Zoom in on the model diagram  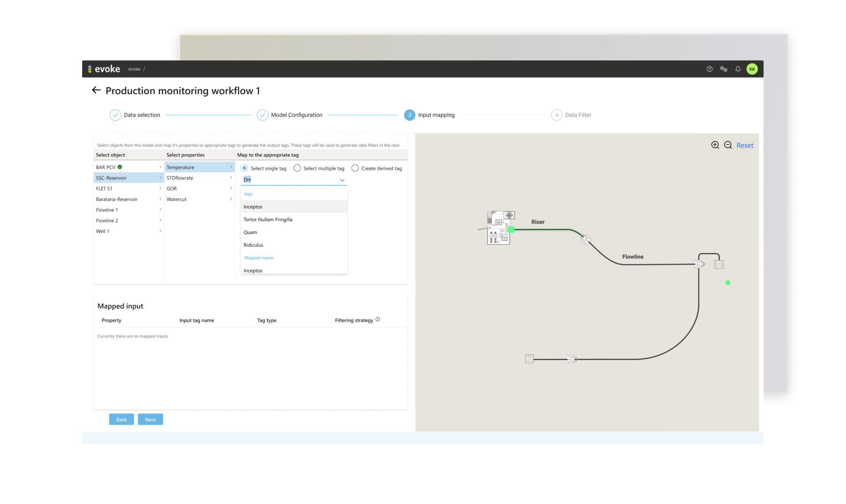[715, 145]
